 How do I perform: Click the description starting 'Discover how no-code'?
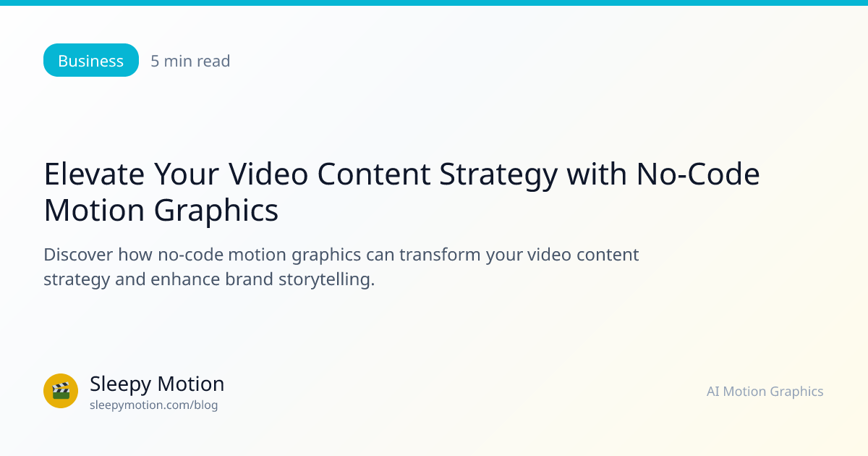[x=341, y=267]
